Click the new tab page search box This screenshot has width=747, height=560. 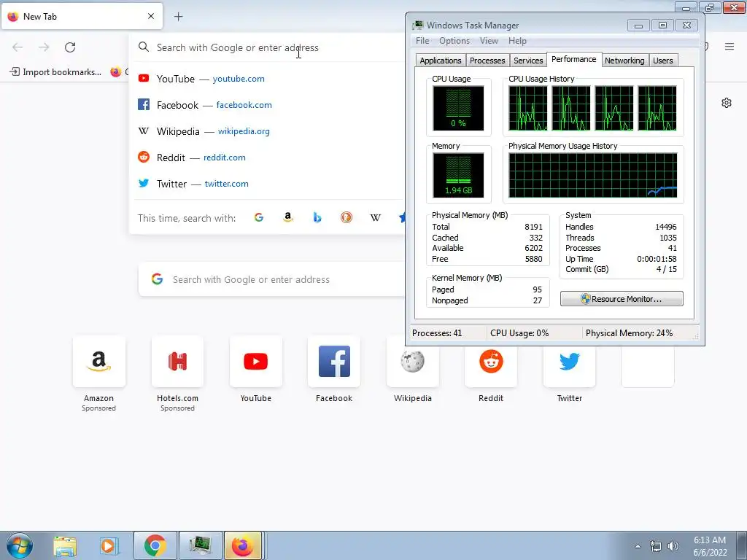(271, 279)
